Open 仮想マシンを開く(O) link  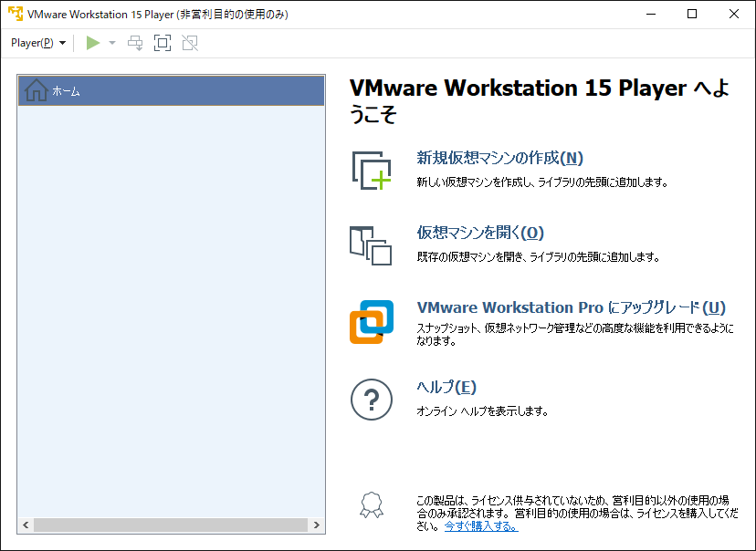pyautogui.click(x=480, y=233)
